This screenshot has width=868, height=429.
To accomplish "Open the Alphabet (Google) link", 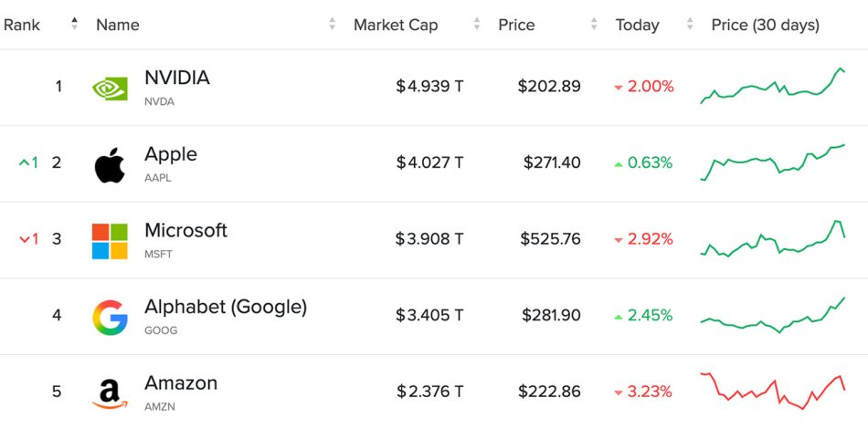I will (226, 307).
